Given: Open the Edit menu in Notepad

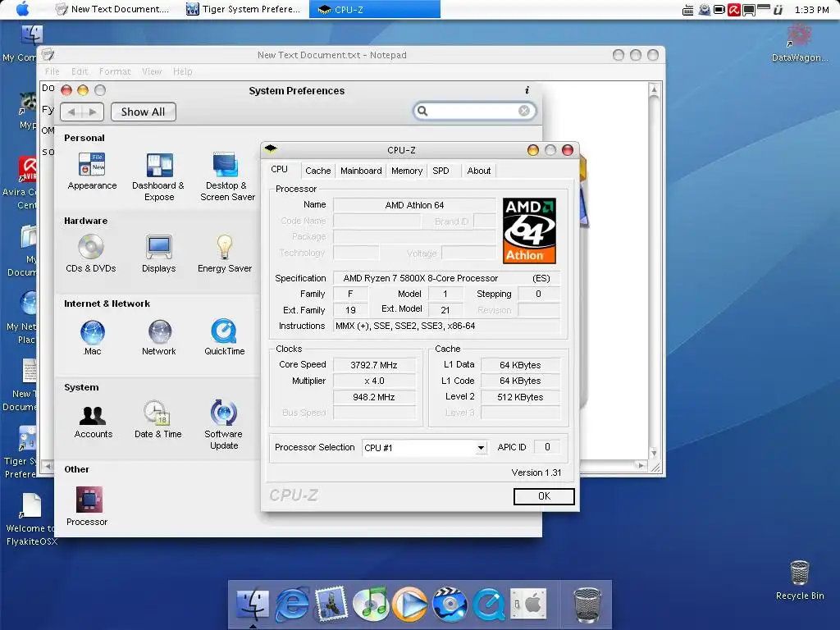Looking at the screenshot, I should tap(80, 71).
